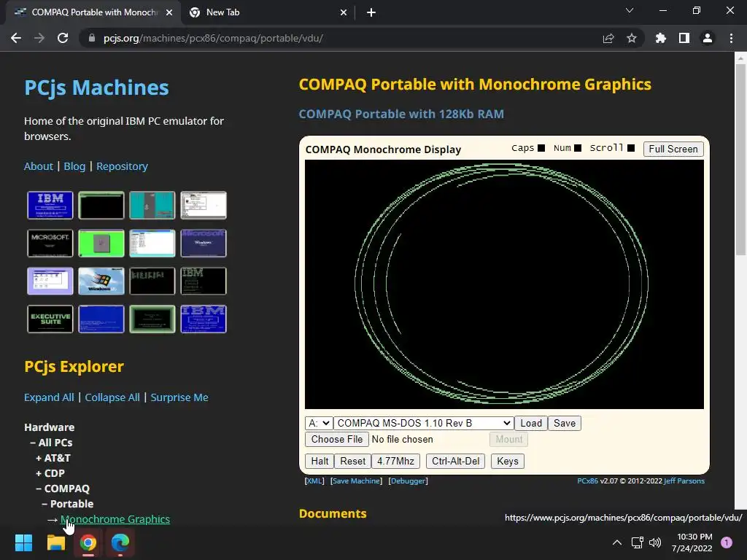Image resolution: width=747 pixels, height=560 pixels.
Task: Open the Blog link
Action: 75,166
